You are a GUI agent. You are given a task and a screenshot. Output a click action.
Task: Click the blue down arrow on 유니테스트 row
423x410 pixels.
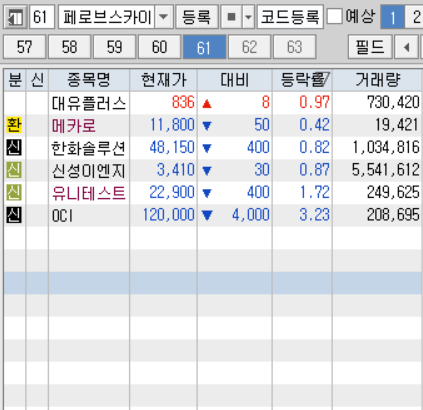[207, 193]
